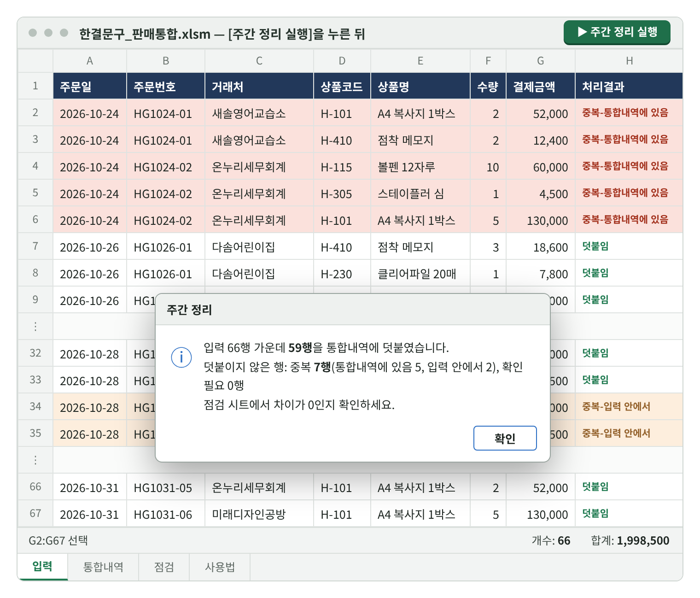700x598 pixels.
Task: Click the H-230 product code cell
Action: tap(342, 273)
